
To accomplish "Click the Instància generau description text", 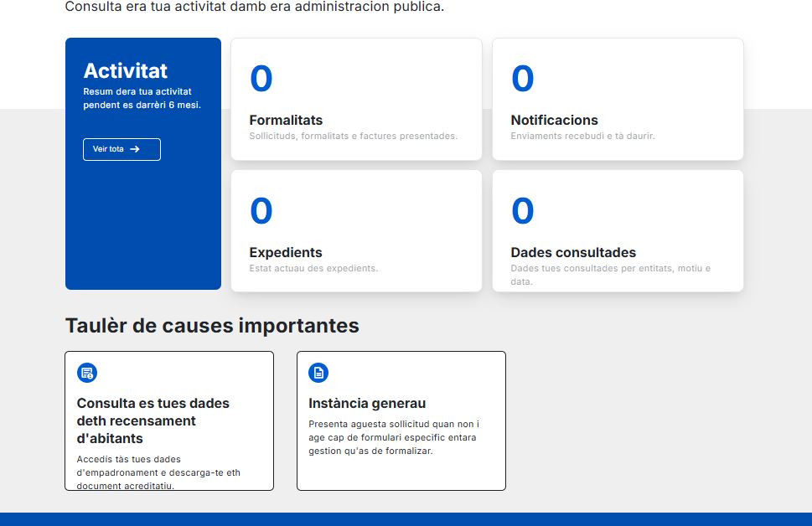I will point(394,437).
